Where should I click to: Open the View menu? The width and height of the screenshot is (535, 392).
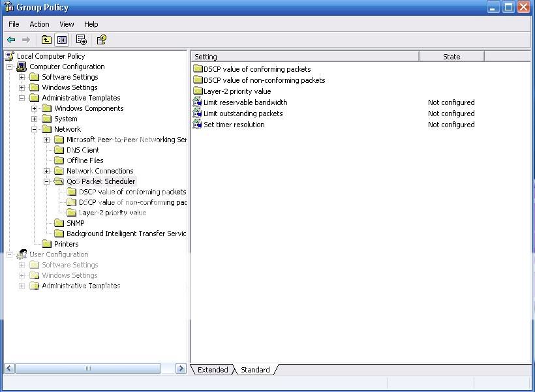coord(67,24)
